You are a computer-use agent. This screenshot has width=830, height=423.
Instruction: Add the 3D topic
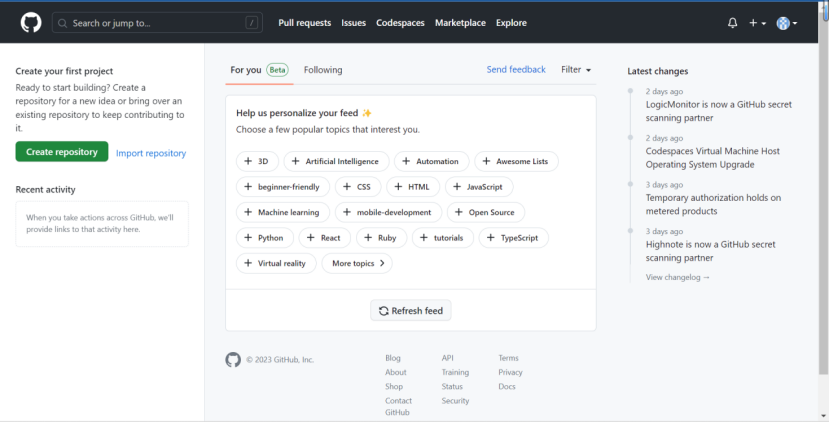pos(257,161)
